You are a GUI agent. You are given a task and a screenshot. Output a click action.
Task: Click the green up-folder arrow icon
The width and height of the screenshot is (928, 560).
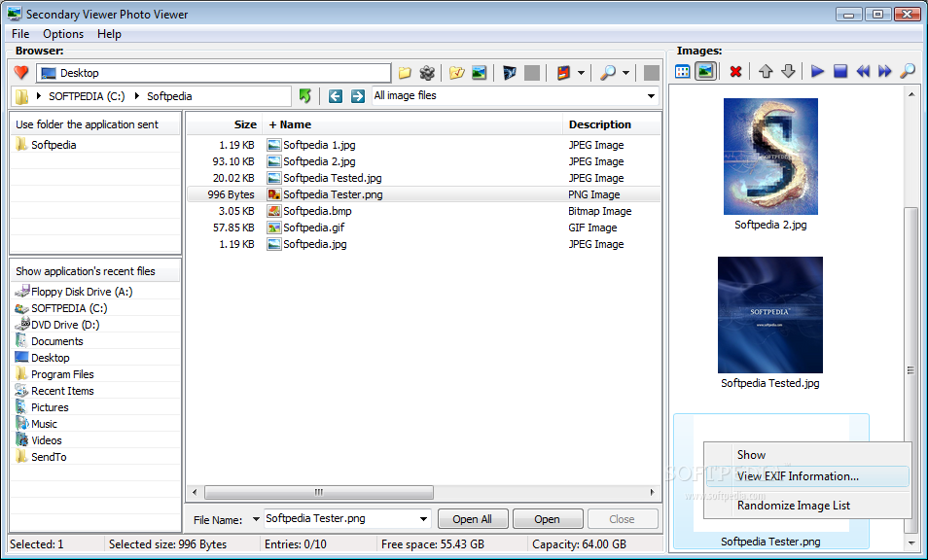[x=304, y=96]
